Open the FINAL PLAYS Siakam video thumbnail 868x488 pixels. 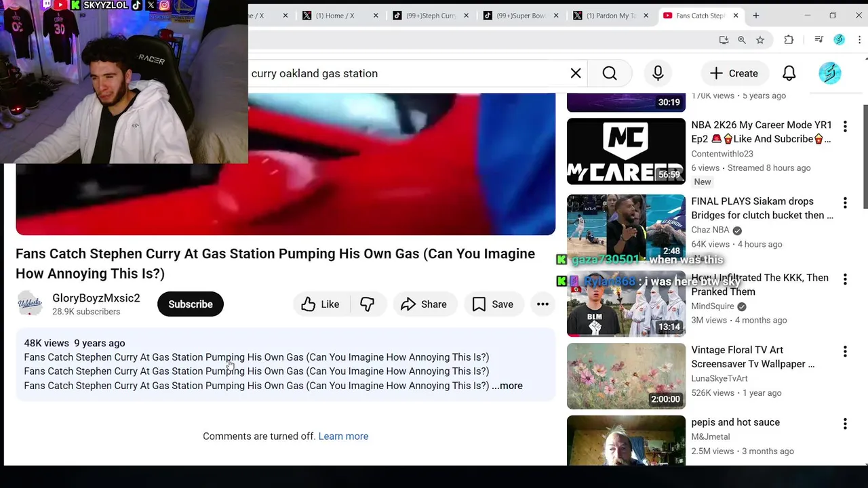[626, 228]
